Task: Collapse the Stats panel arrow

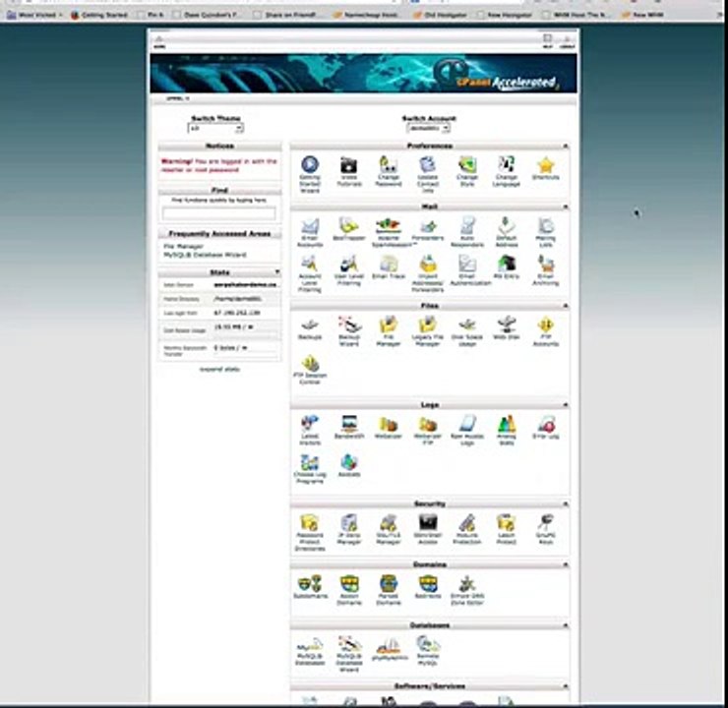Action: (x=277, y=271)
